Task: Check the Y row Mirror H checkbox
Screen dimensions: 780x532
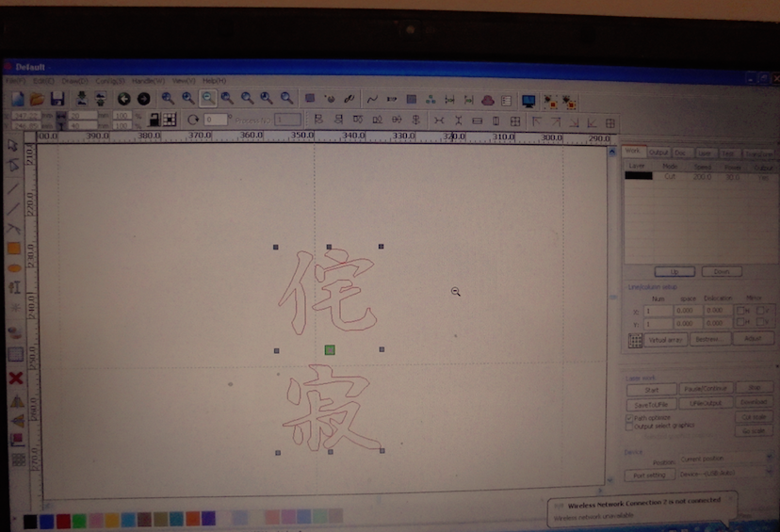Action: pos(741,322)
